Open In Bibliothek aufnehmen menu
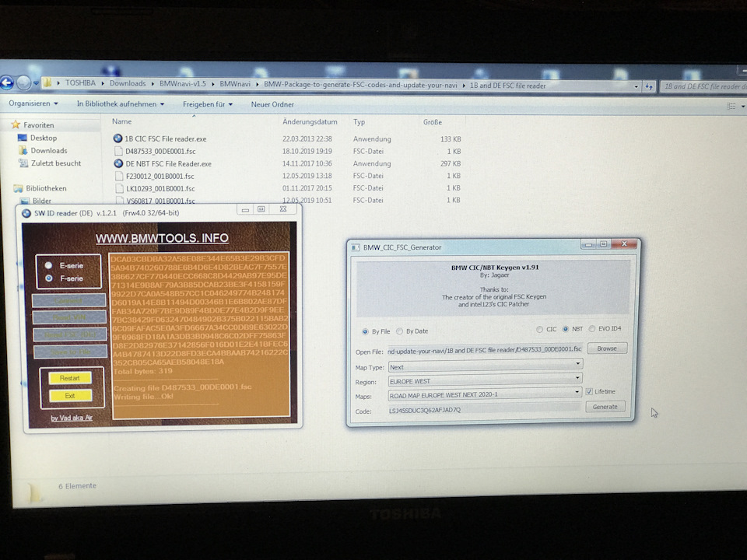The image size is (747, 560). [x=120, y=103]
